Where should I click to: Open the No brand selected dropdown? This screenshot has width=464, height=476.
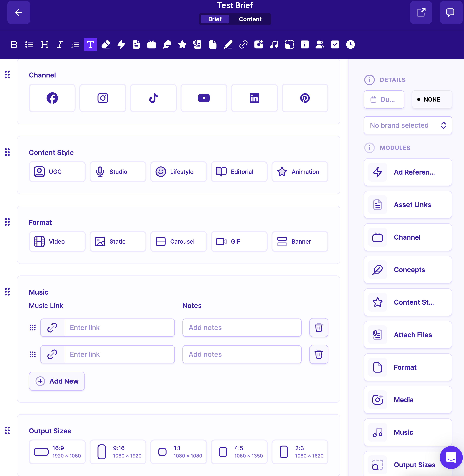coord(408,125)
